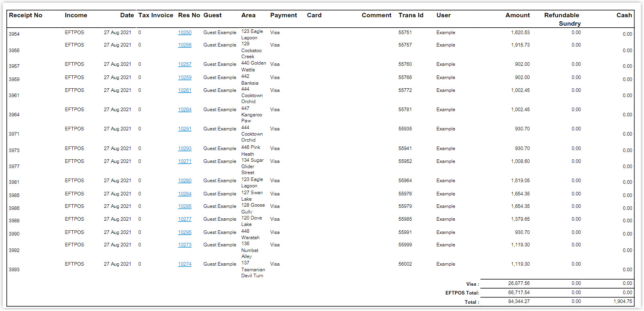The height and width of the screenshot is (311, 644).
Task: Open reservation link 10256
Action: (x=185, y=45)
